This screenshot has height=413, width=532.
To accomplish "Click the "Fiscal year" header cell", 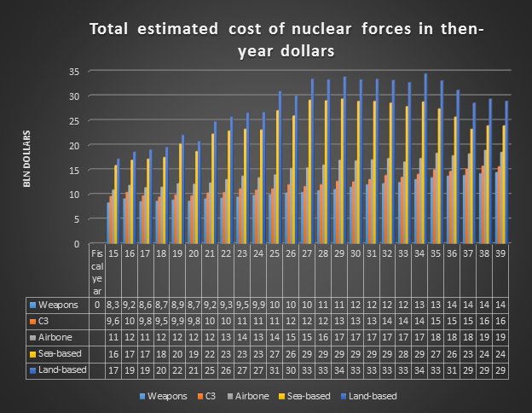I will [97, 272].
